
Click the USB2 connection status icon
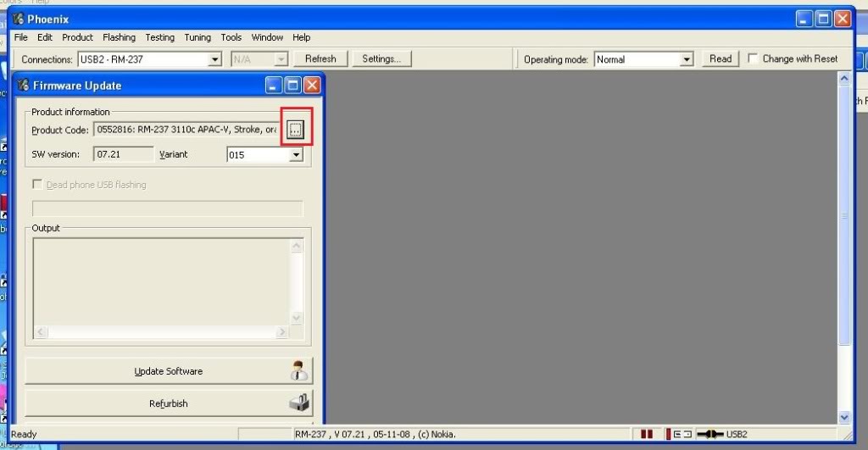point(710,434)
